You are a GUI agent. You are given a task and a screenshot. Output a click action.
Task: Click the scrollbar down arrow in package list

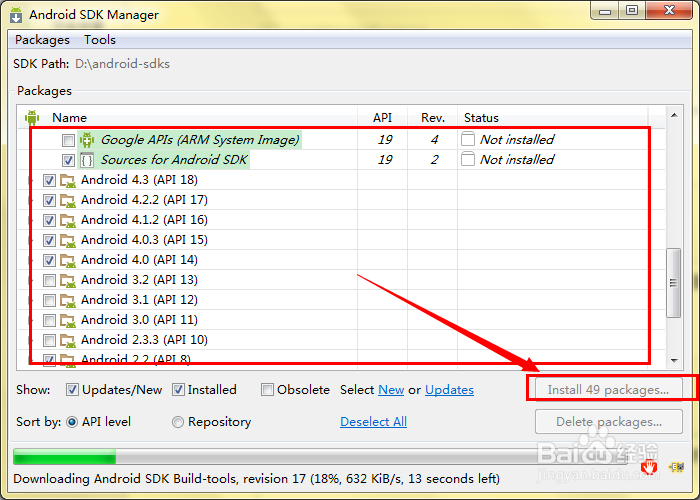point(674,361)
